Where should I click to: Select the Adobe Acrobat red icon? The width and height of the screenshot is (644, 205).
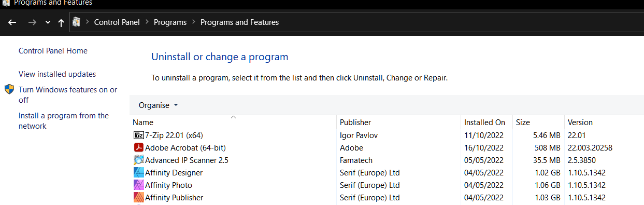138,147
